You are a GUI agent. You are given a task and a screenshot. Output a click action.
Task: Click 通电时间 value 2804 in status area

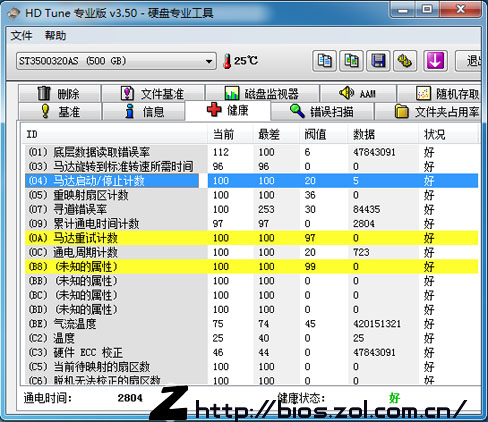tap(130, 398)
